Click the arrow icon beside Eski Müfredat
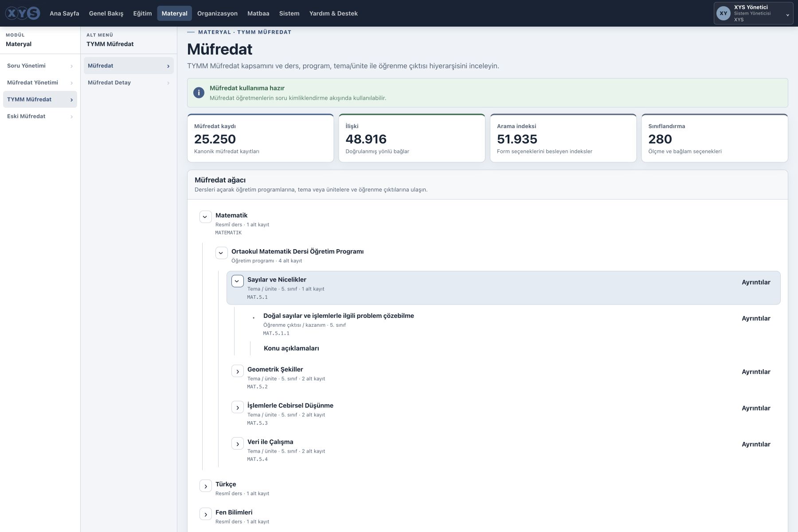Image resolution: width=798 pixels, height=532 pixels. [x=71, y=117]
